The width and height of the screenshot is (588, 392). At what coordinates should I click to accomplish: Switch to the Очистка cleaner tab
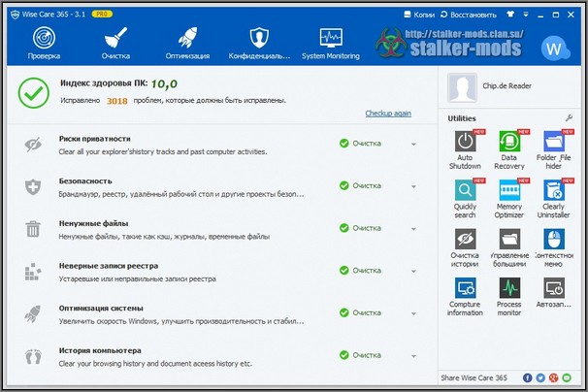click(x=115, y=43)
